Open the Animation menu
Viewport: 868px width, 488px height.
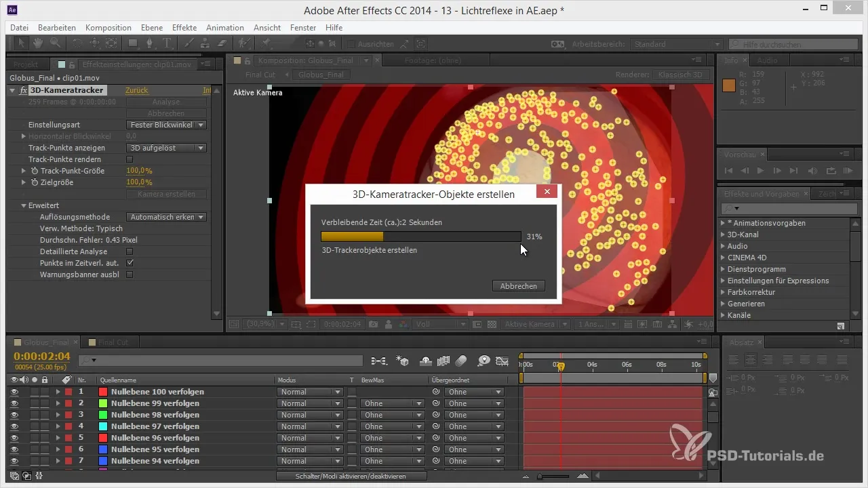225,28
